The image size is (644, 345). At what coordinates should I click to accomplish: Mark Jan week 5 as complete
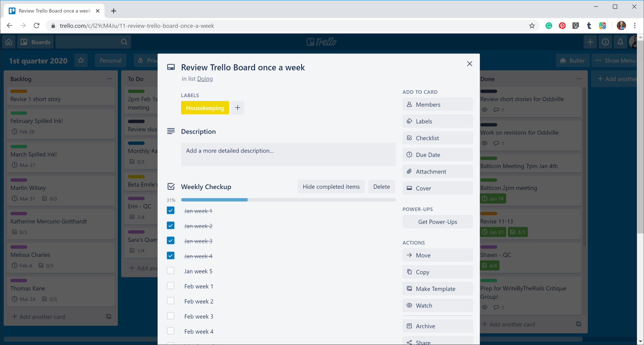pyautogui.click(x=170, y=270)
